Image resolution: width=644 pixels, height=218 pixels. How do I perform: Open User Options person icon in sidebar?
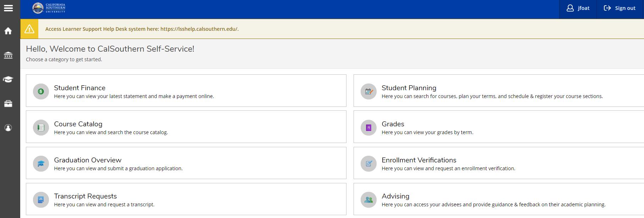pos(8,128)
